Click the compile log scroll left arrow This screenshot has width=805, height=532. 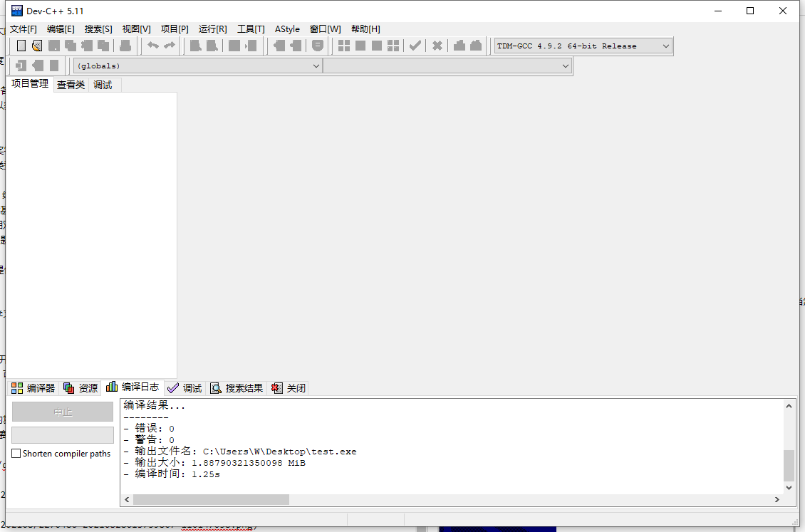tap(128, 500)
